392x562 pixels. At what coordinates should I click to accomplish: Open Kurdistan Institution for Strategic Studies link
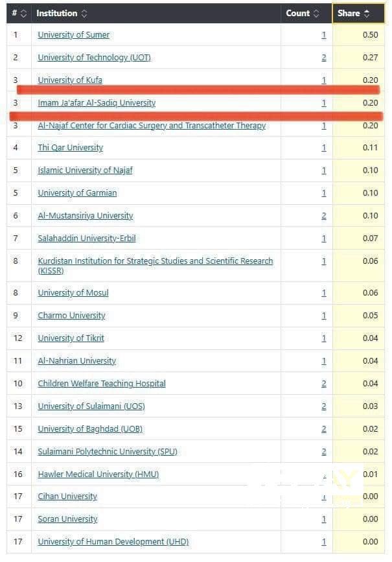(x=155, y=261)
